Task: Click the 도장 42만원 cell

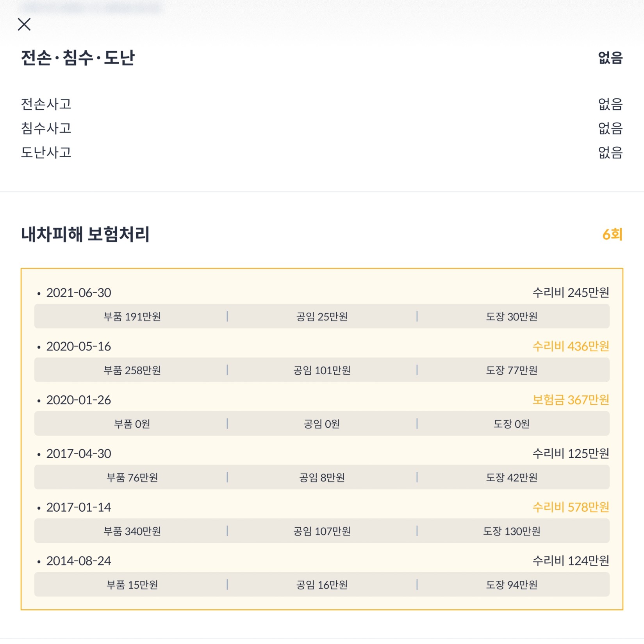Action: (x=512, y=477)
